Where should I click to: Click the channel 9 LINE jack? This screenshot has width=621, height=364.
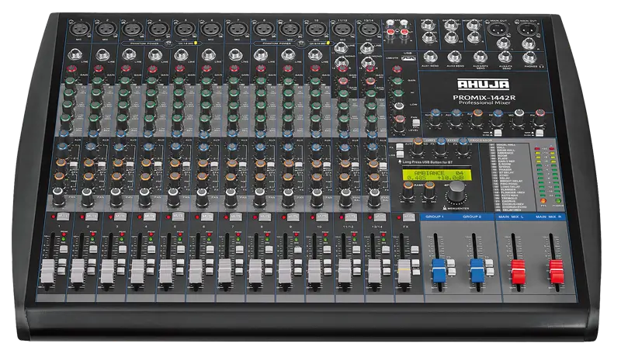click(x=288, y=54)
